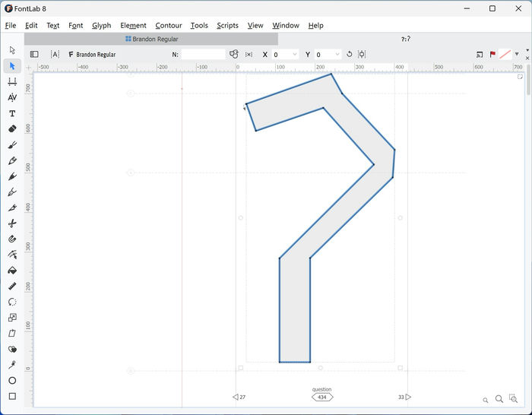This screenshot has width=532, height=415.
Task: Click the Brandon Regular font name in property bar
Action: [x=96, y=54]
